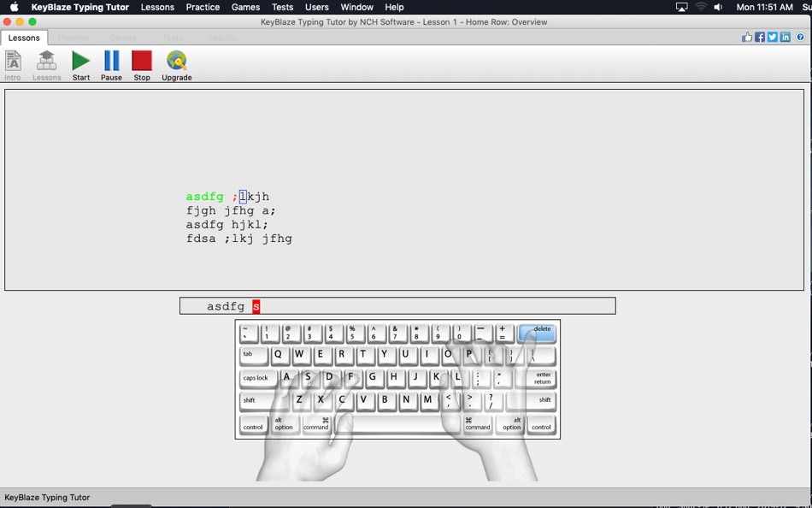
Task: Click the enter return key on virtual keyboard
Action: click(x=535, y=378)
